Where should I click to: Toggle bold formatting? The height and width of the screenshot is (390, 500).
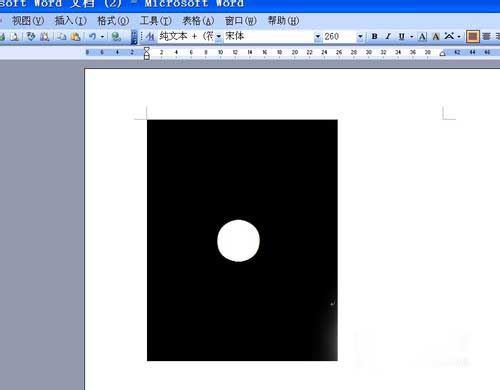pyautogui.click(x=374, y=36)
